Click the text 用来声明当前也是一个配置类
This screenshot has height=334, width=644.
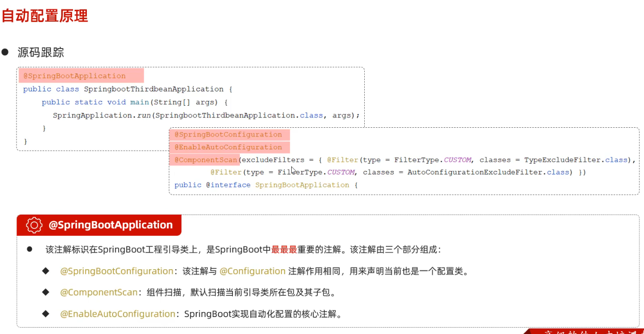point(409,271)
